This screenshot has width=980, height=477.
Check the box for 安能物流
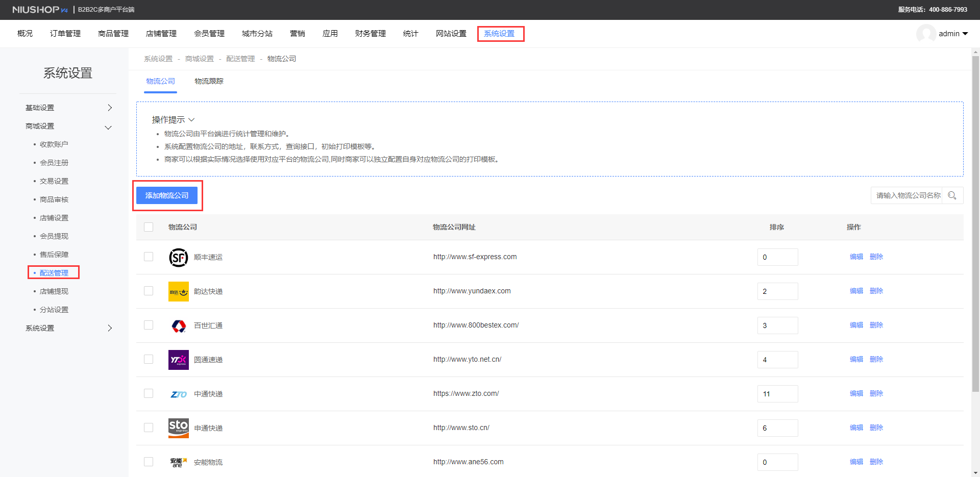149,462
